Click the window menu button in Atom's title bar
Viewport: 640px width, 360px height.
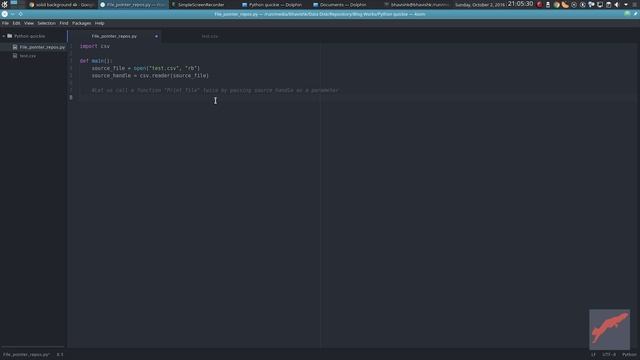pos(4,14)
